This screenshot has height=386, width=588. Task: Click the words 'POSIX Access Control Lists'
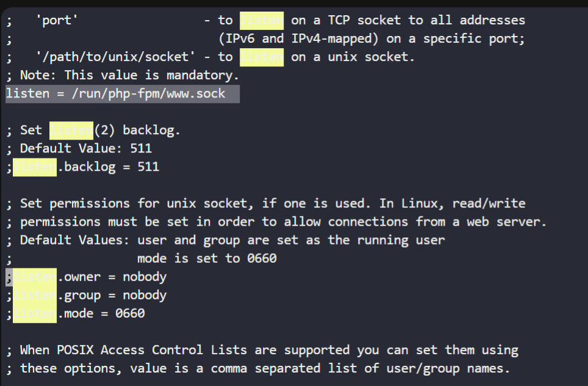pos(152,351)
